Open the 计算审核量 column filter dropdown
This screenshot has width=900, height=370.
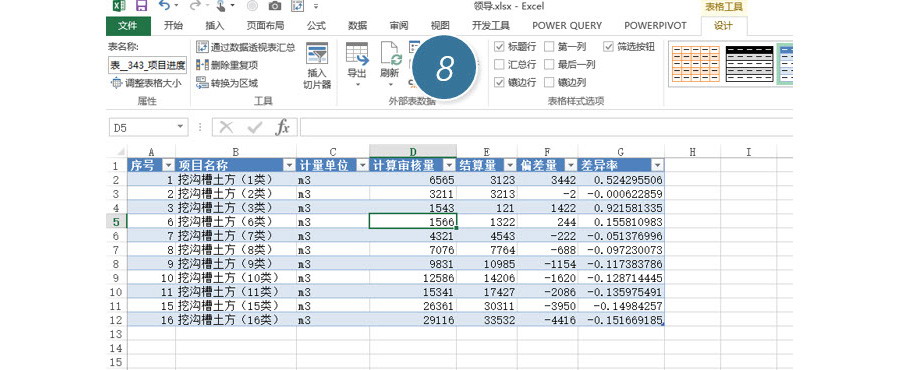(x=449, y=166)
